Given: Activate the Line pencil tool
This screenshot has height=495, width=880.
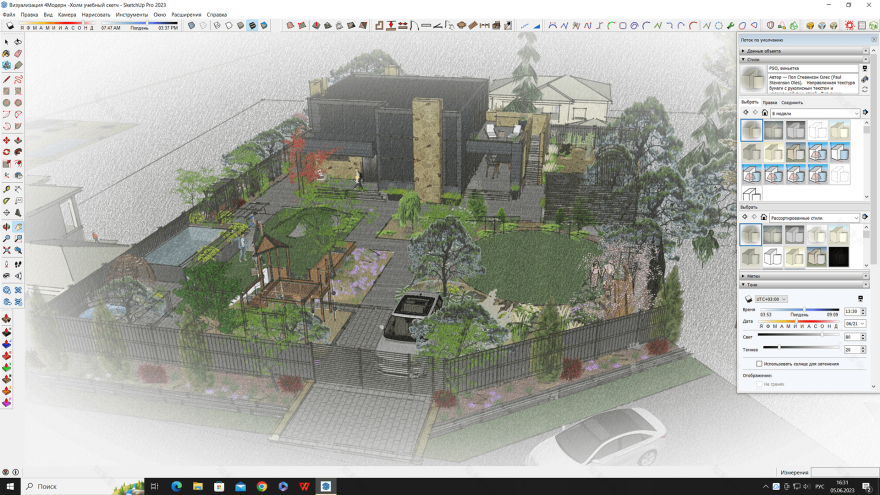Looking at the screenshot, I should [6, 79].
